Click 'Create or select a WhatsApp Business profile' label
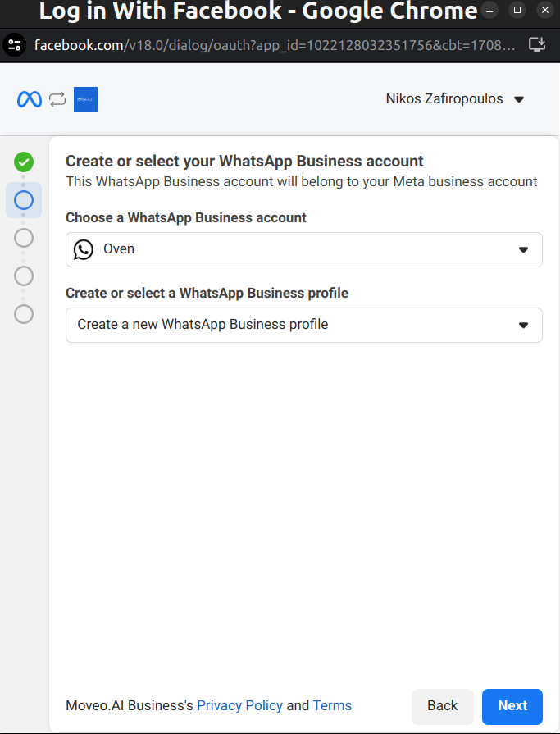Image resolution: width=560 pixels, height=734 pixels. tap(207, 293)
